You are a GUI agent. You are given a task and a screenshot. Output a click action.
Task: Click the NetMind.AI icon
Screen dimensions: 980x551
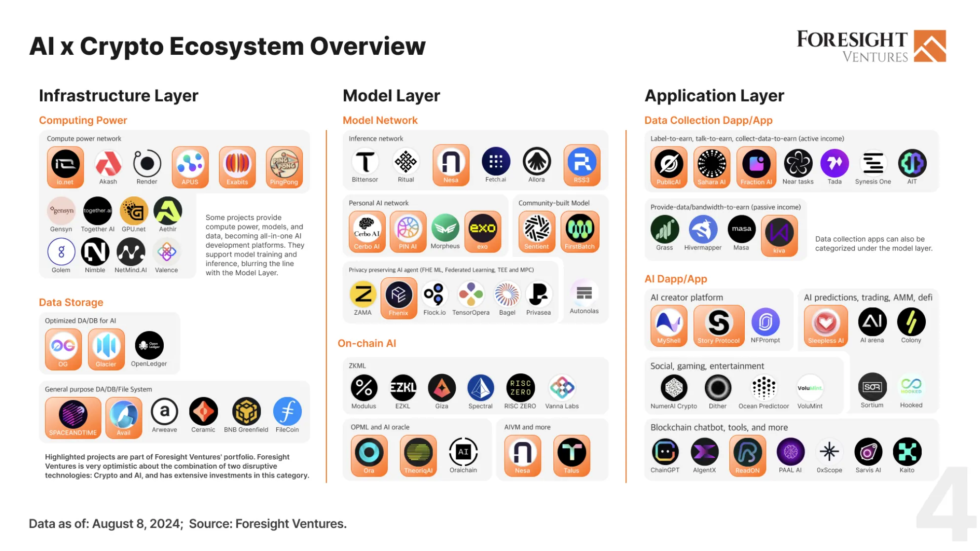click(131, 252)
